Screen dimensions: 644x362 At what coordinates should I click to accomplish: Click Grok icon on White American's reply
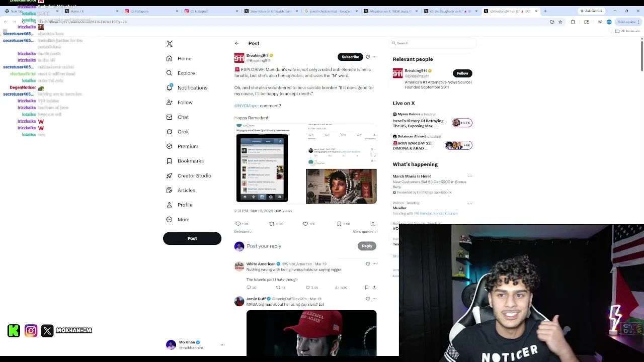368,264
